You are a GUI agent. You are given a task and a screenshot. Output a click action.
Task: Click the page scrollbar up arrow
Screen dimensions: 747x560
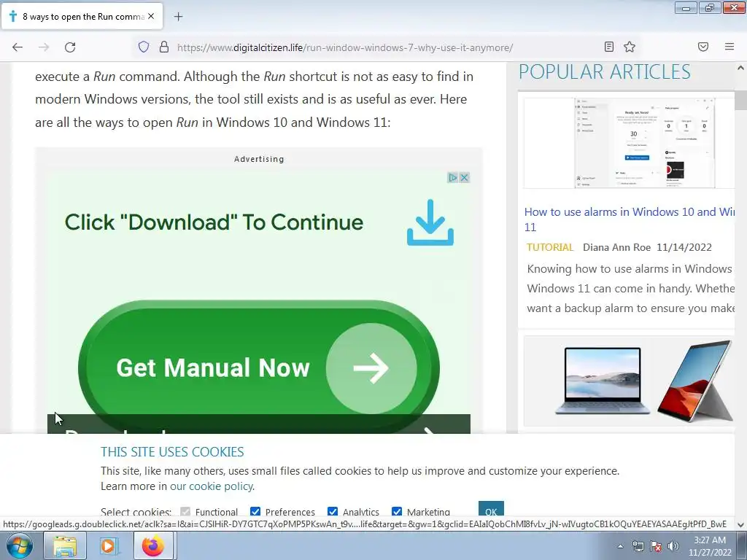click(x=741, y=68)
